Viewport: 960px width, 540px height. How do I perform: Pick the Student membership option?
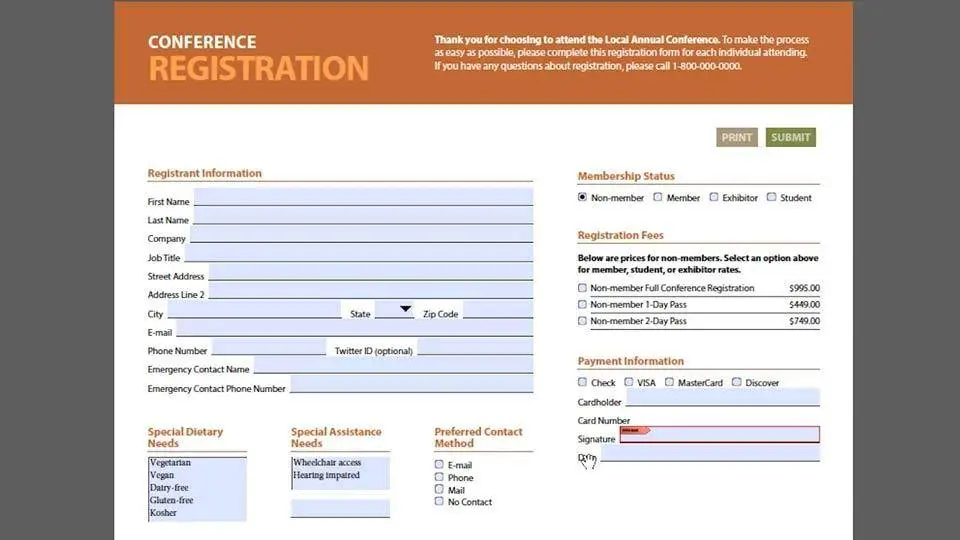772,198
